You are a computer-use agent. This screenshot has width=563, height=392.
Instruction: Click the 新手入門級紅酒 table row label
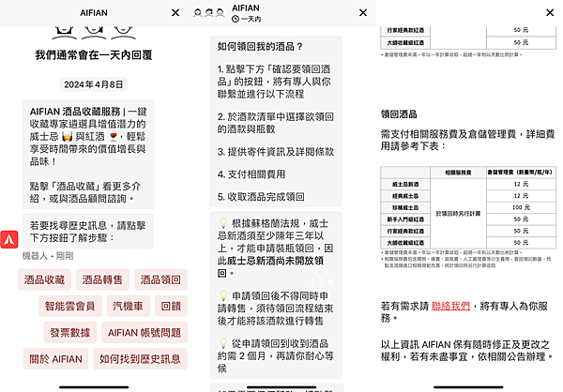405,219
